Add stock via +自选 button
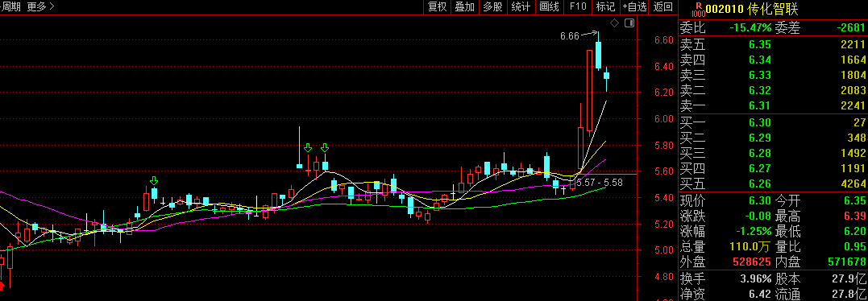This screenshot has height=301, width=868. click(634, 6)
